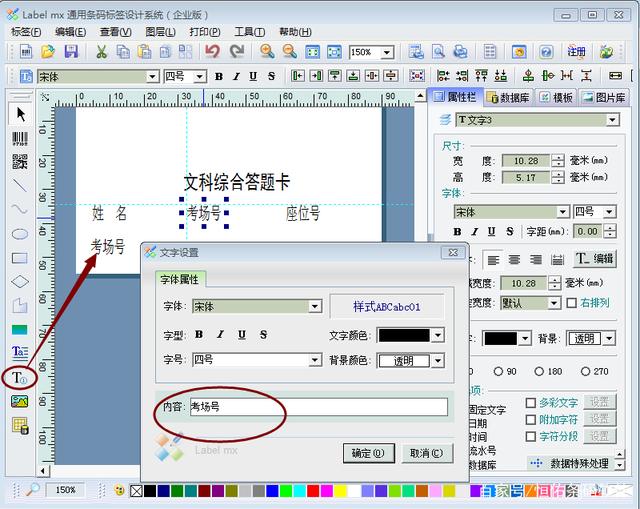Viewport: 640px width, 509px height.
Task: Zoom in with magnifier plus icon
Action: point(267,51)
